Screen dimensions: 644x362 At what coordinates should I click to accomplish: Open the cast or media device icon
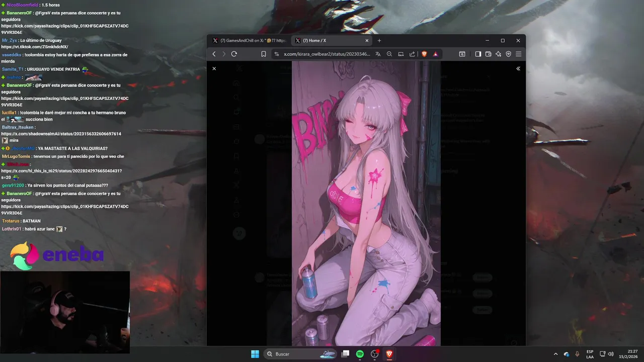[x=401, y=54]
